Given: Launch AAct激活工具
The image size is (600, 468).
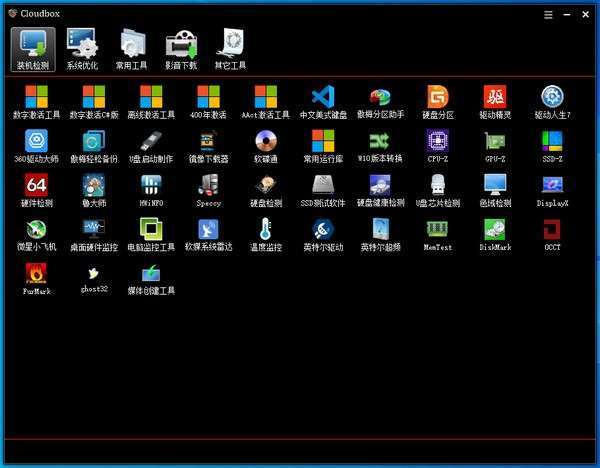Looking at the screenshot, I should tap(266, 102).
